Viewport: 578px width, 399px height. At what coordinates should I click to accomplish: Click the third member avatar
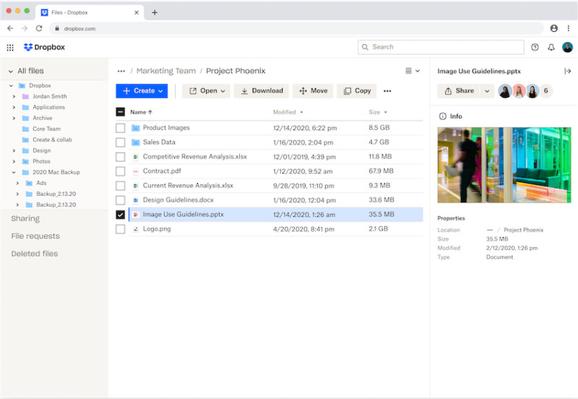pos(532,91)
